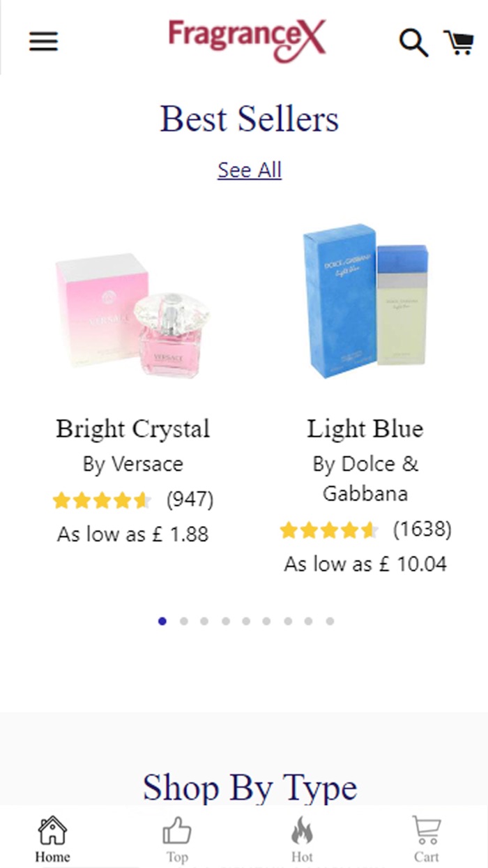The image size is (488, 868).
Task: Open the Cart icon in bottom bar
Action: 427,832
